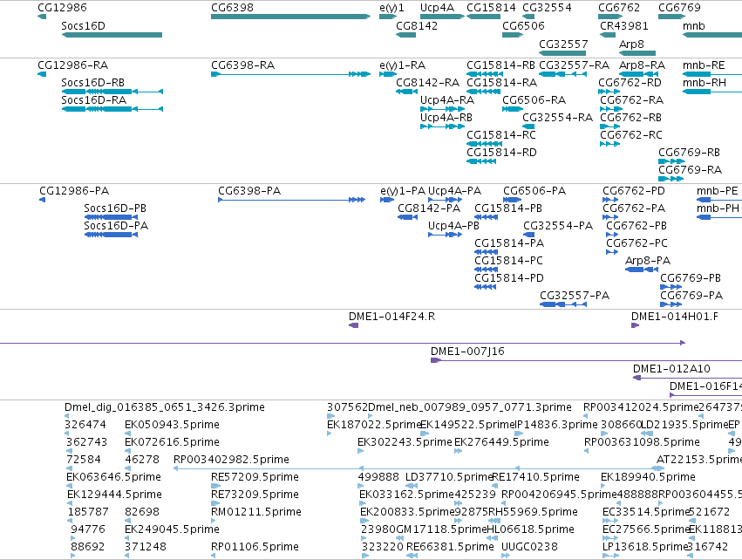Click the mnb gene label

694,25
